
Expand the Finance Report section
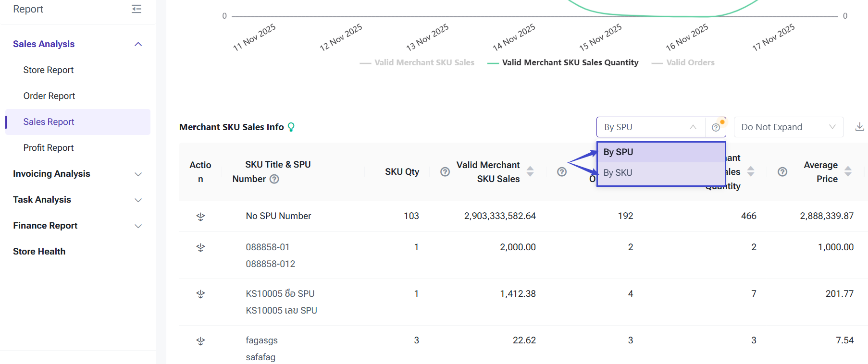[x=77, y=226]
